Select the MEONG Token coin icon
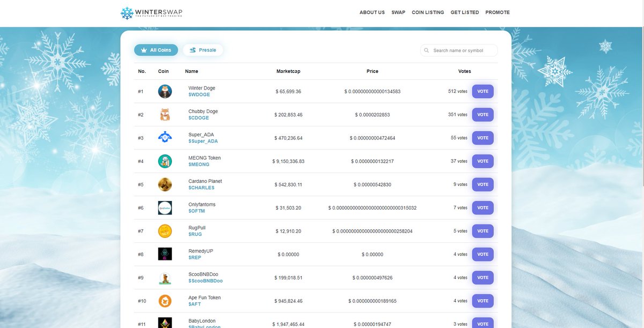 pyautogui.click(x=164, y=161)
